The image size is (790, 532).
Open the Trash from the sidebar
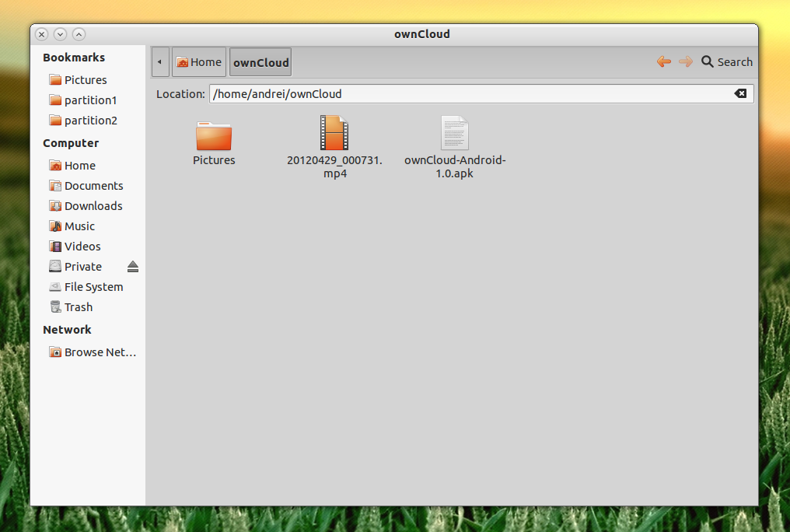click(x=78, y=306)
